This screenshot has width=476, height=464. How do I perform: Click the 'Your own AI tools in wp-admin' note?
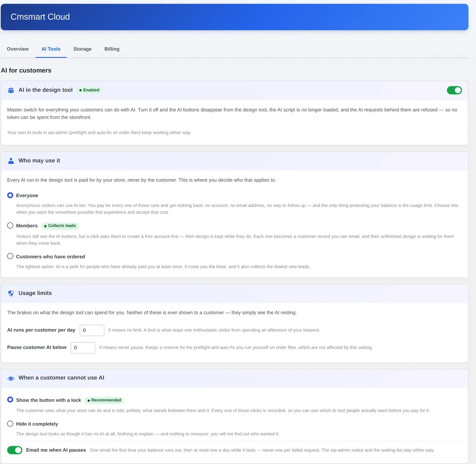(x=99, y=133)
